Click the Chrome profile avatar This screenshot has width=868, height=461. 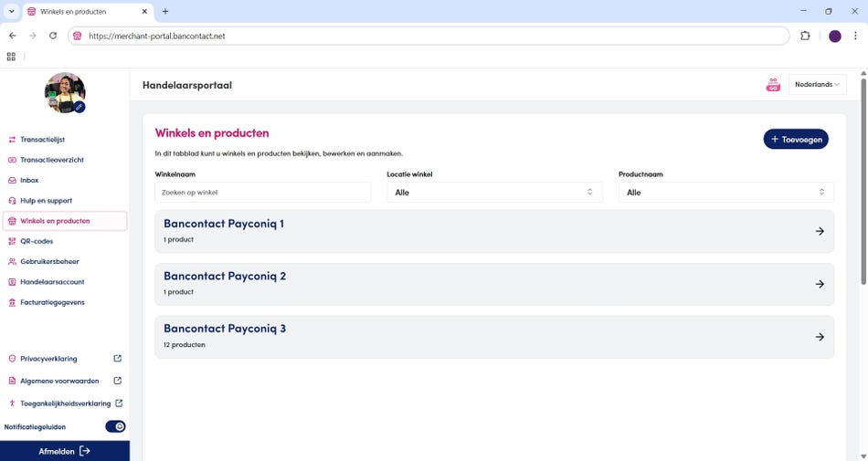(835, 36)
